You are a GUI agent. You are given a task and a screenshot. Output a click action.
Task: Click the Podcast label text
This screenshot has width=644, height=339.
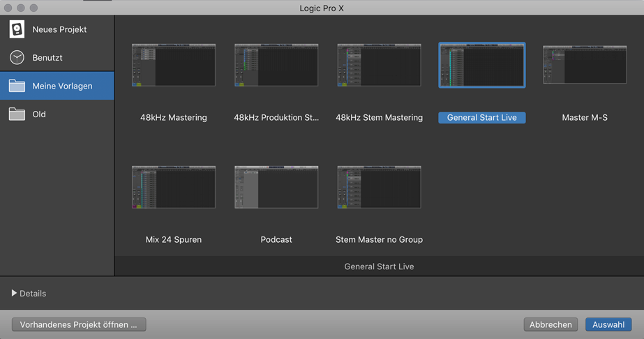276,240
